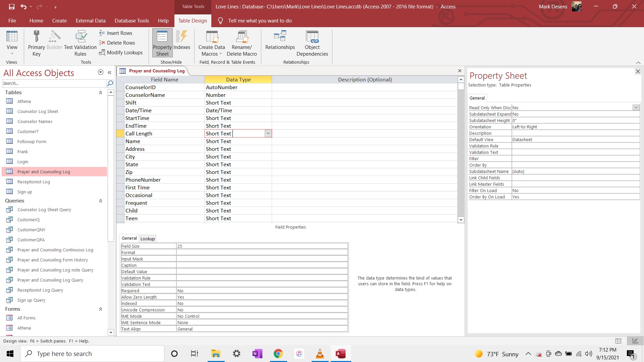Click Test Validation Rules icon
The image size is (644, 362).
80,37
